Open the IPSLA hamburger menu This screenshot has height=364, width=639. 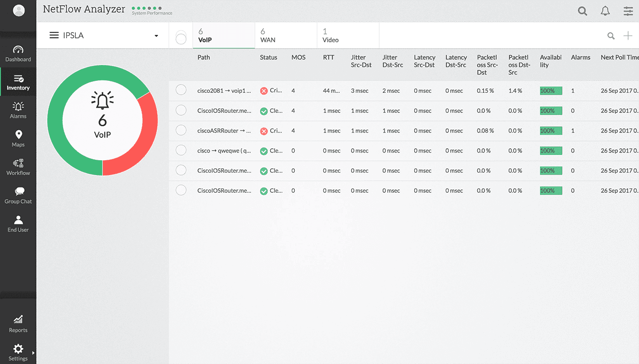[x=54, y=35]
